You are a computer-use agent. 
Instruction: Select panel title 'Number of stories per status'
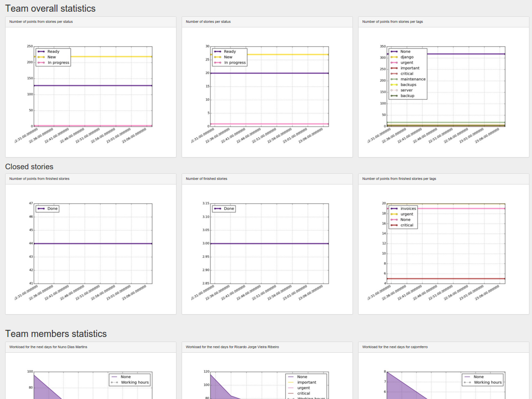tap(209, 22)
